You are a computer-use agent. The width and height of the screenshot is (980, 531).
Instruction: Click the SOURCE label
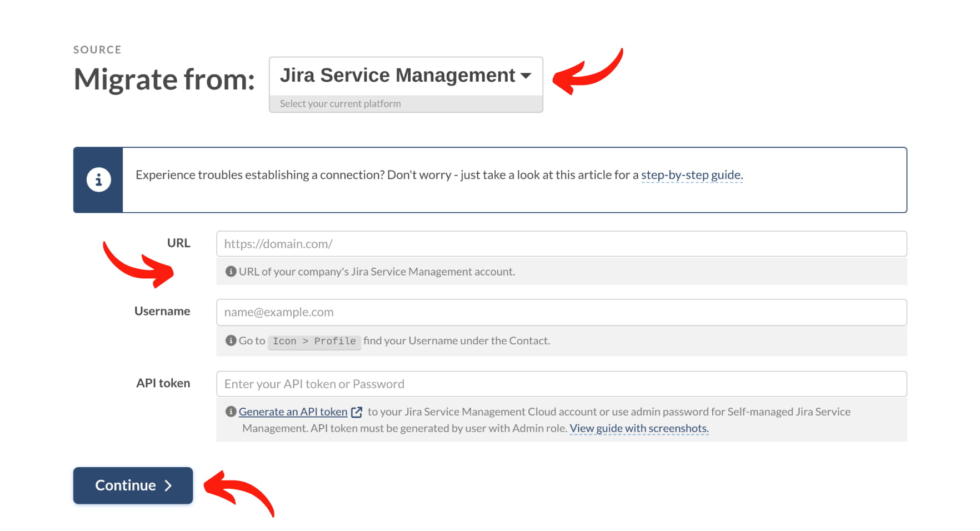[97, 49]
